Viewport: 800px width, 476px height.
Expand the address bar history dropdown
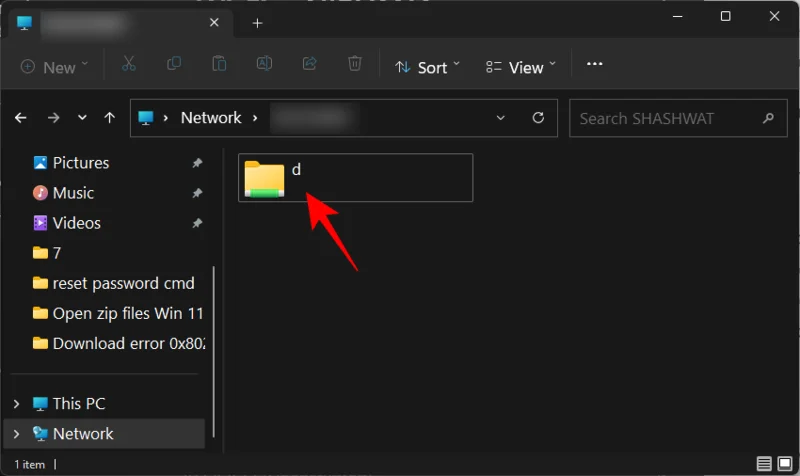[x=501, y=118]
